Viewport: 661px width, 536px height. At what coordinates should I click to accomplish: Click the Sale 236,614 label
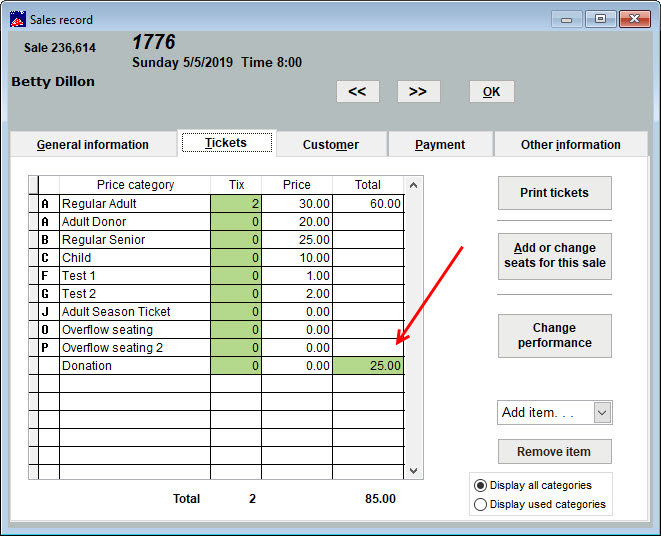60,48
